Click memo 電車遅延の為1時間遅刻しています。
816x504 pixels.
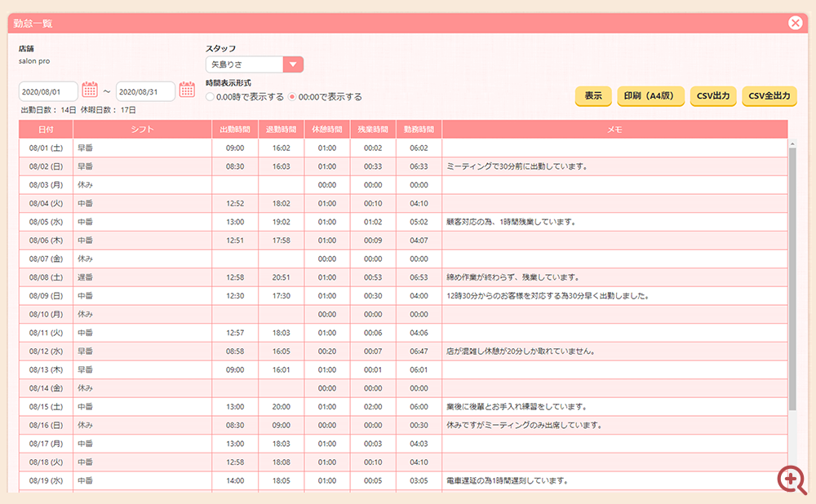tap(508, 480)
